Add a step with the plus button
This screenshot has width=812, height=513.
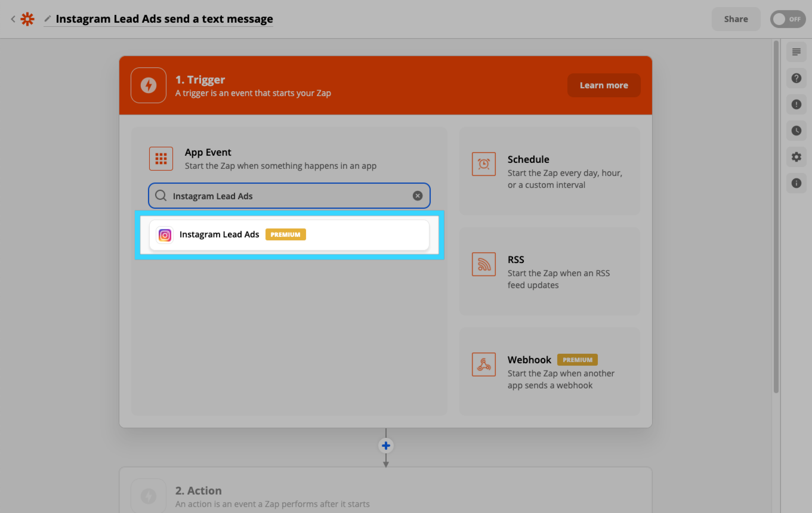[386, 446]
